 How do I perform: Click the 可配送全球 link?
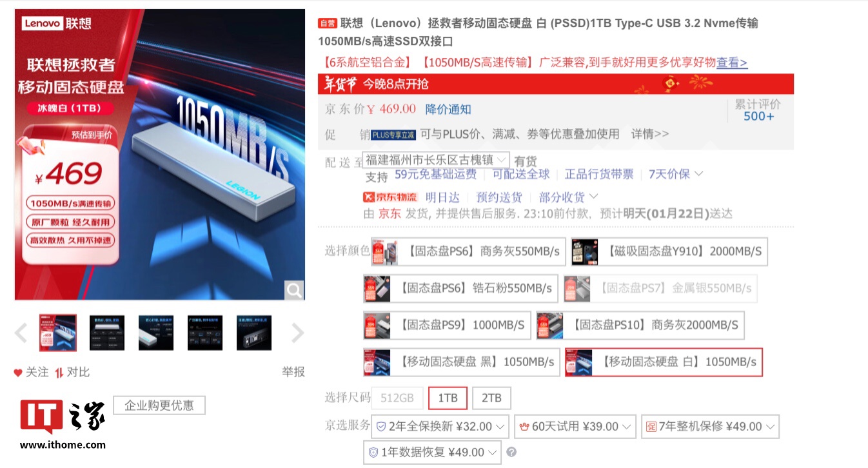click(x=521, y=174)
